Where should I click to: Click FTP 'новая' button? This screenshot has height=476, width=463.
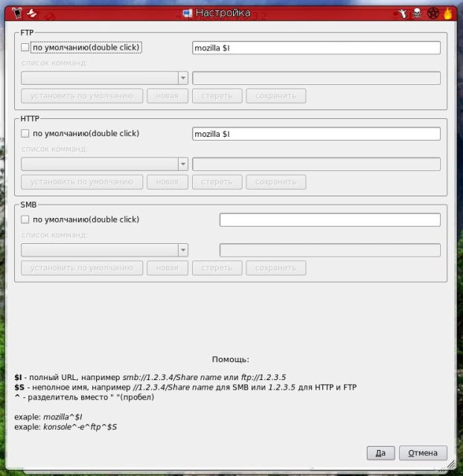(167, 96)
